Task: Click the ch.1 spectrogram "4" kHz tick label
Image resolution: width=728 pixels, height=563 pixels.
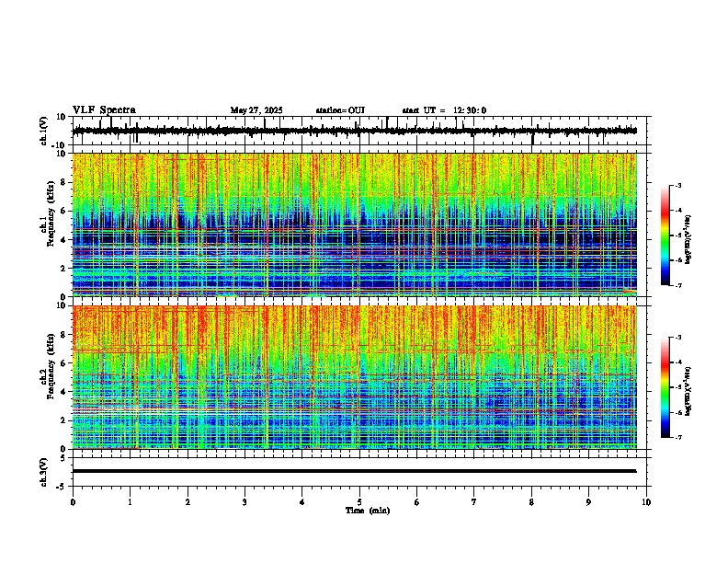Action: coord(63,240)
